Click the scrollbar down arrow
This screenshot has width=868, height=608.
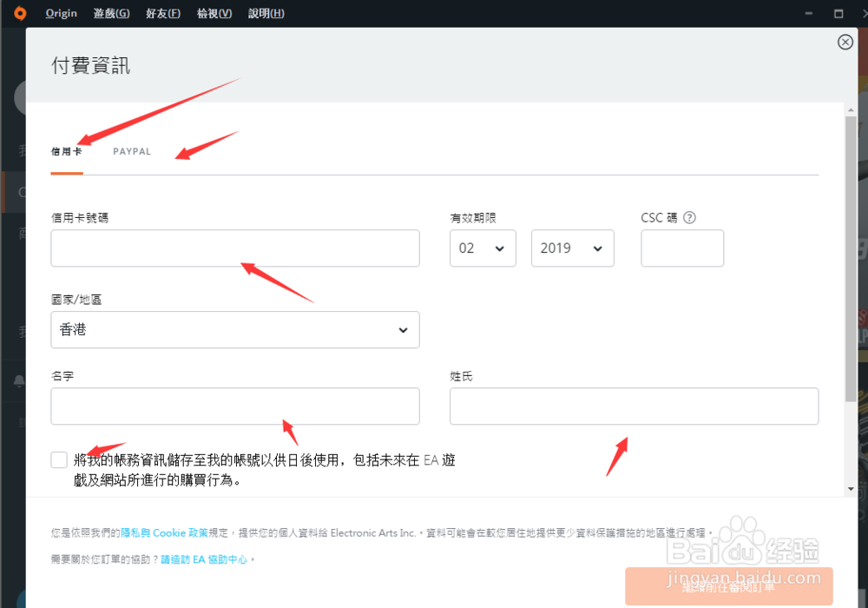coord(851,489)
